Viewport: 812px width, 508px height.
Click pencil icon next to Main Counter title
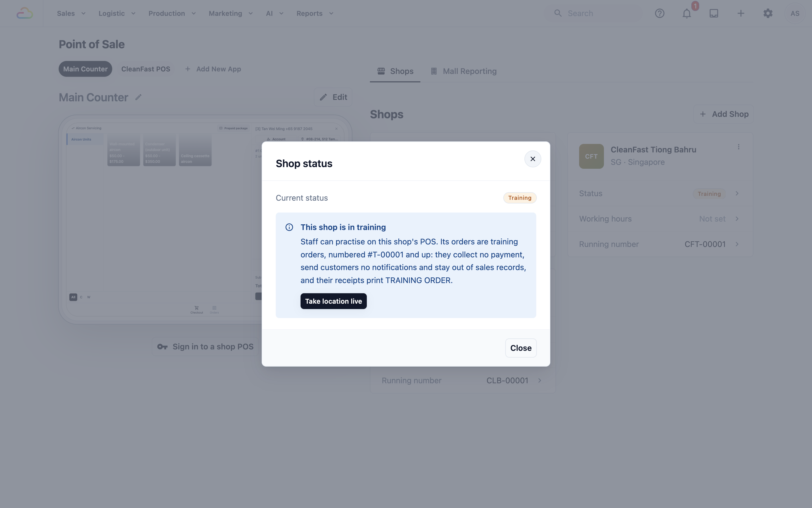click(138, 97)
